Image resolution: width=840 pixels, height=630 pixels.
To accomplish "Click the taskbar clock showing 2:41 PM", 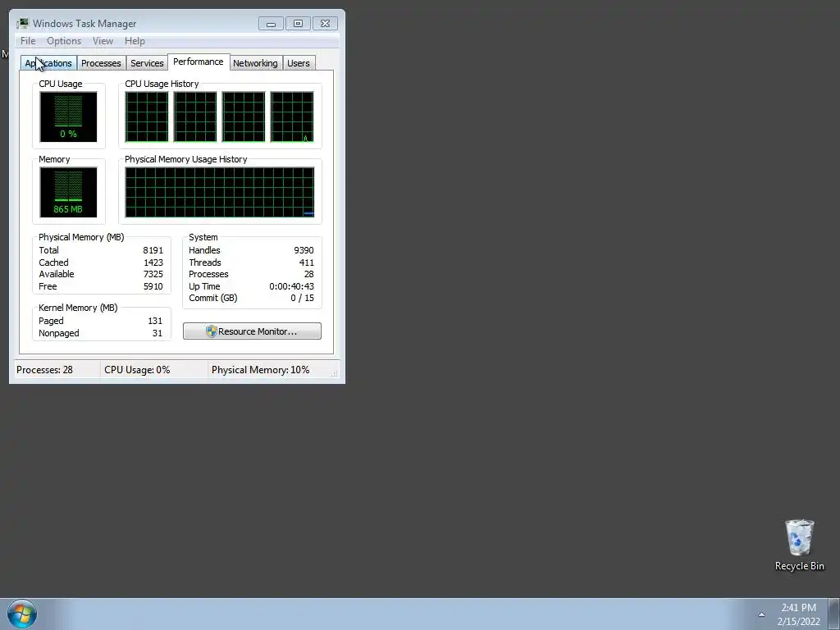I will coord(798,608).
